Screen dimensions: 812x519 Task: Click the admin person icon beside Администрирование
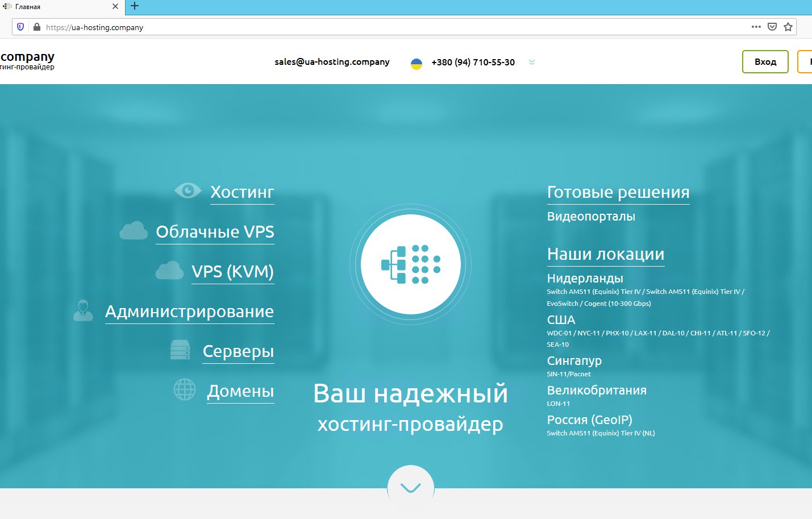(x=83, y=310)
